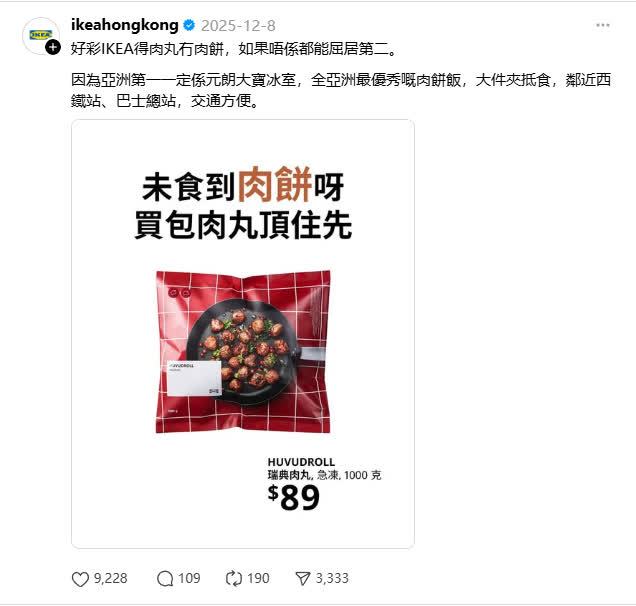Open the meatball promo image
This screenshot has width=636, height=606.
point(243,334)
